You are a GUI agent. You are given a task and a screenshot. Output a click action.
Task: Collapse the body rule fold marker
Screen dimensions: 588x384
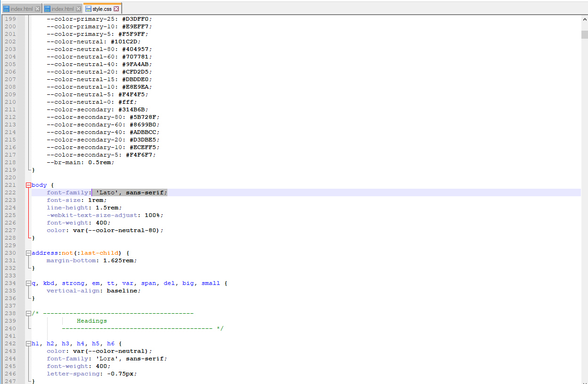pyautogui.click(x=28, y=185)
